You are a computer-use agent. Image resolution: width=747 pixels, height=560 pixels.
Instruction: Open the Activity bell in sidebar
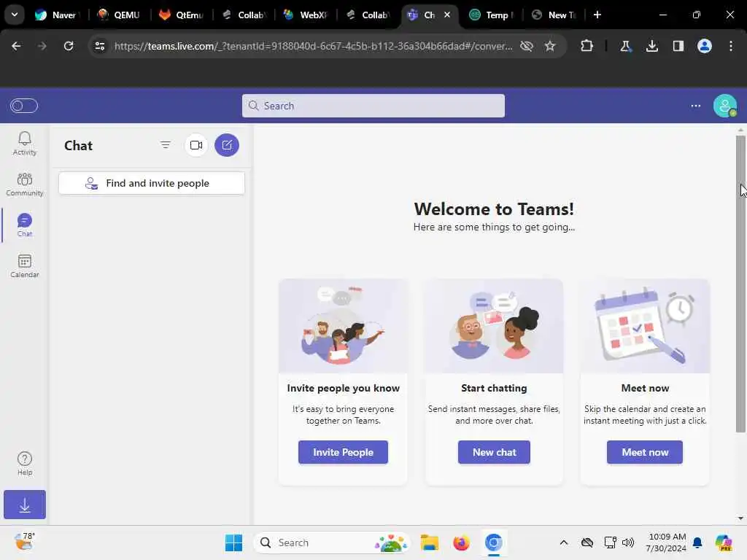(24, 144)
